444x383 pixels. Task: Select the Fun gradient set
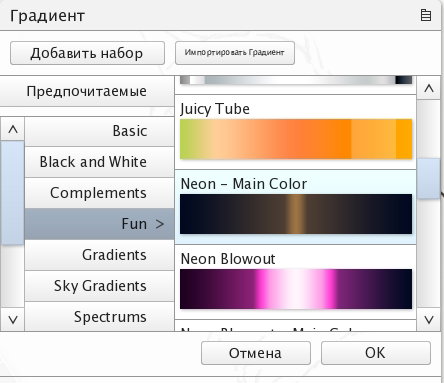99,224
